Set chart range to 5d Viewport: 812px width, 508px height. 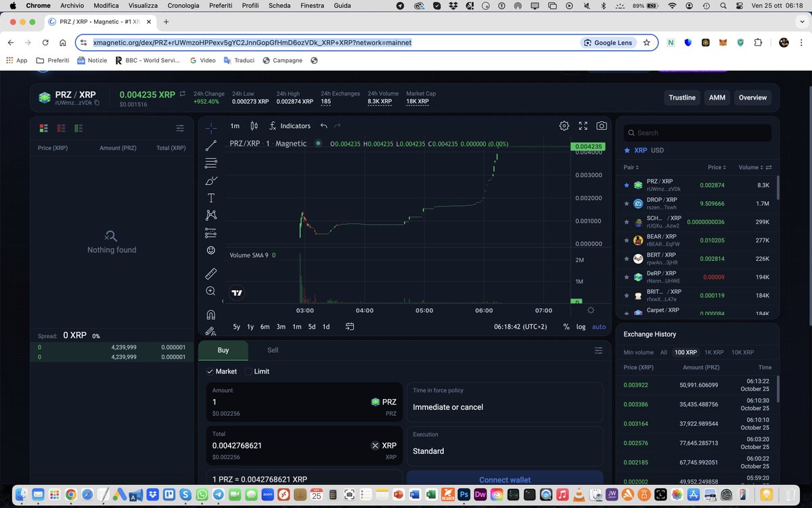[x=312, y=326]
